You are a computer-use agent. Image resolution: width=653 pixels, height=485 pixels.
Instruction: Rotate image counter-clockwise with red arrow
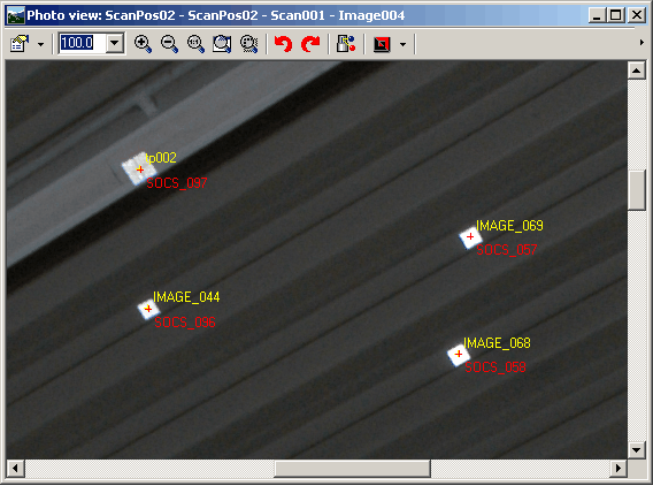pos(283,44)
